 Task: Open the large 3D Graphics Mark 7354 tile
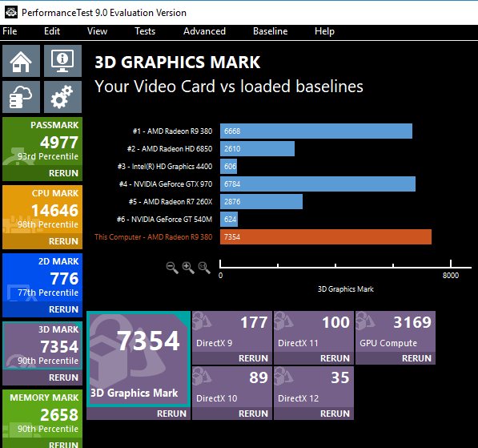[139, 359]
